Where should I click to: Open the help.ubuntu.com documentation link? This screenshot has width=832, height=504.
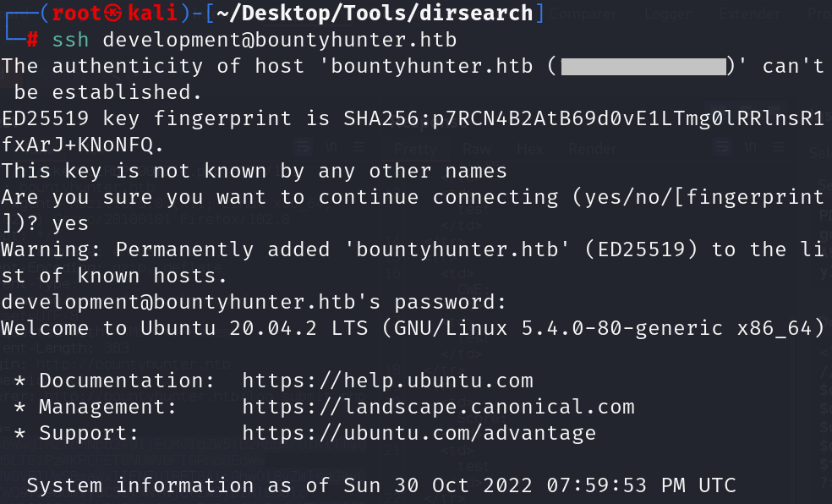pos(387,381)
